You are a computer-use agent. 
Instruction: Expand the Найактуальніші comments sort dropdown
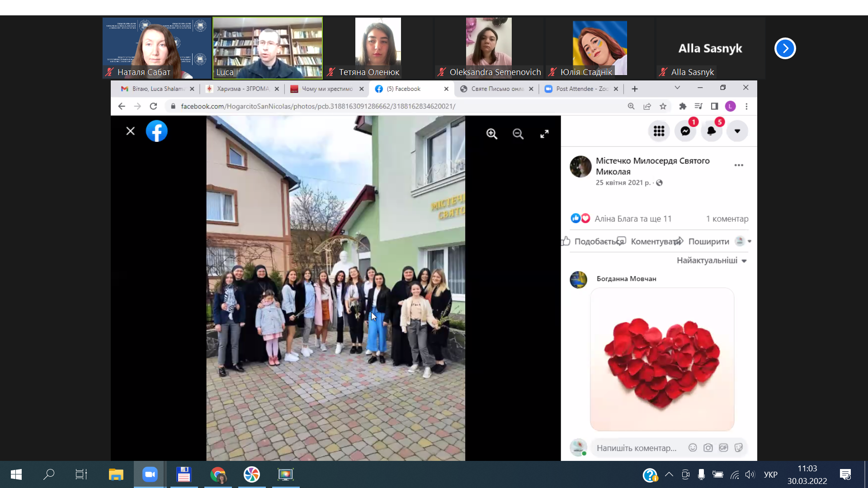coord(711,260)
